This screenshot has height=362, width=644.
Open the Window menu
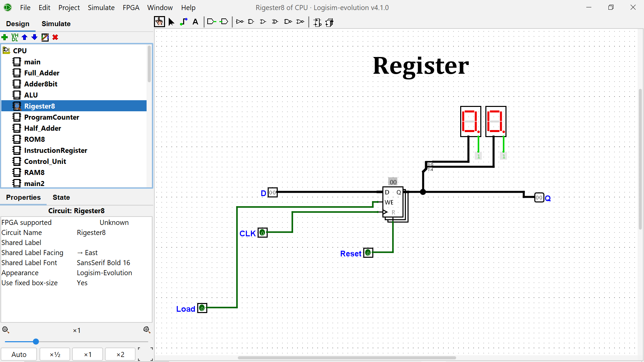click(160, 7)
